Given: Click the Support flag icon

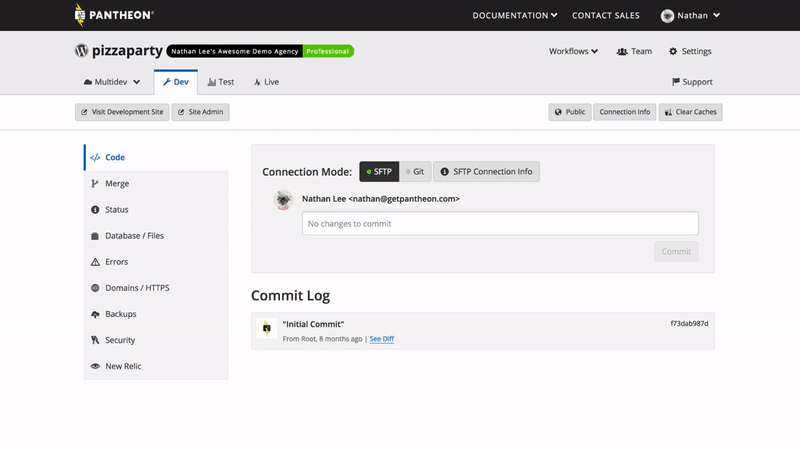Looking at the screenshot, I should pyautogui.click(x=676, y=82).
